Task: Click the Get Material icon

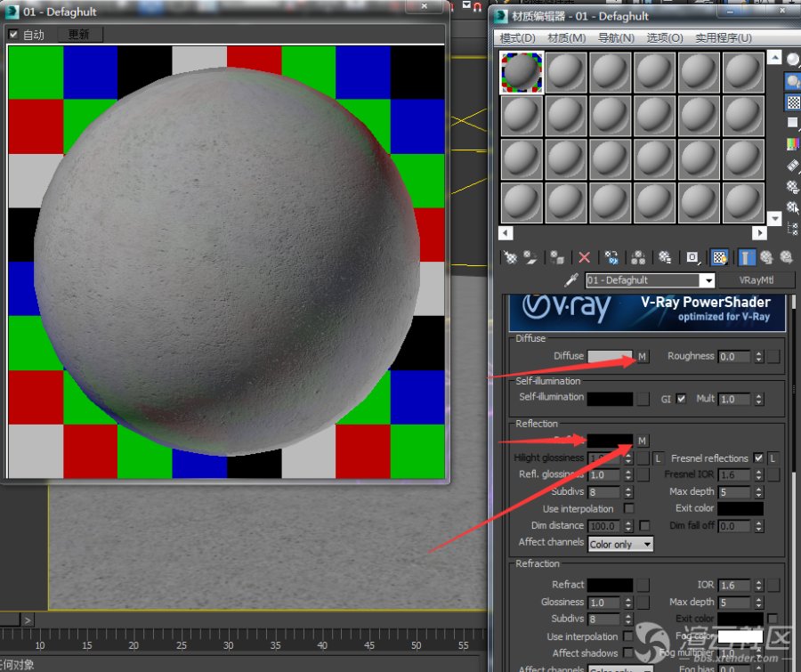Action: coord(510,257)
